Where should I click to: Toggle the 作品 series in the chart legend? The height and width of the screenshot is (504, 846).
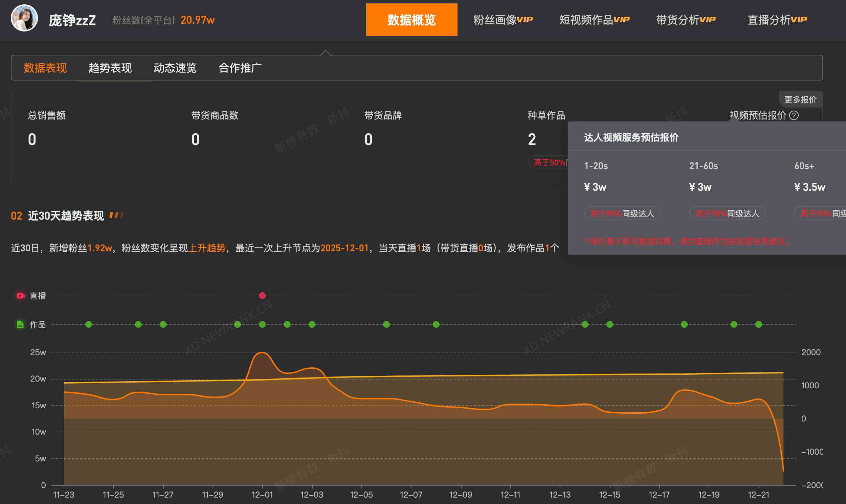(38, 324)
